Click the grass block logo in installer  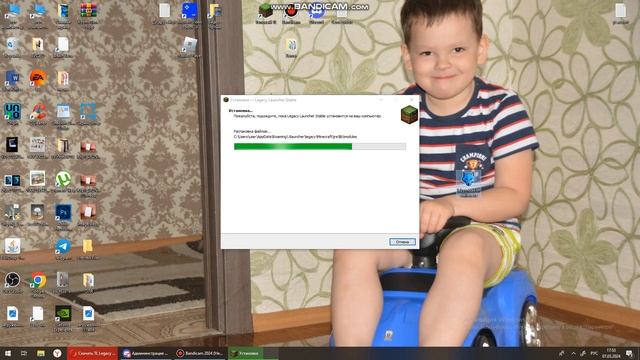409,114
